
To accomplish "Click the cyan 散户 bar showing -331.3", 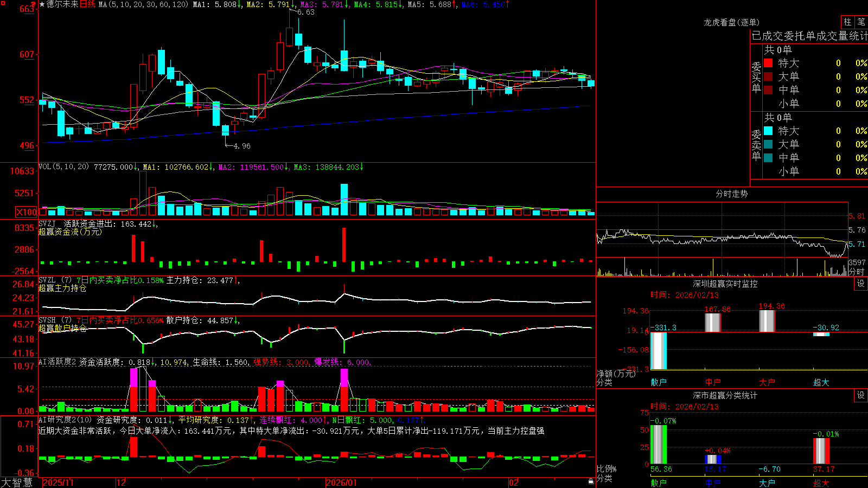I will (658, 351).
